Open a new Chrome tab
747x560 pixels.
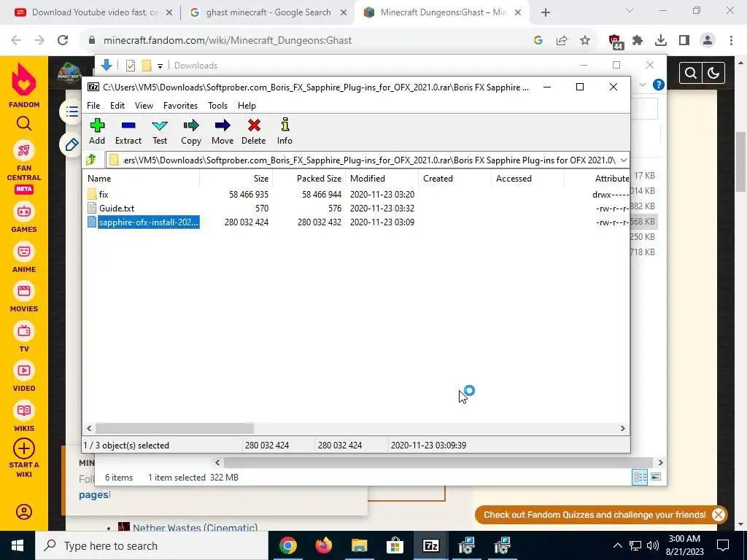[546, 12]
